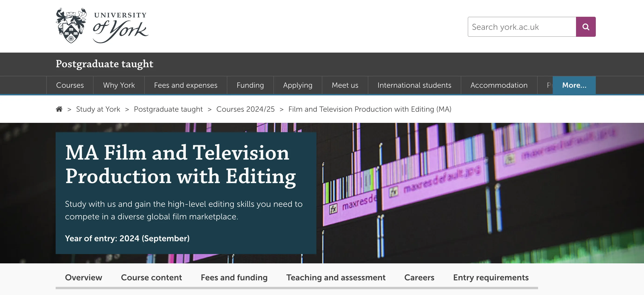Click Postgraduate taught breadcrumb link
The image size is (644, 295).
tap(168, 109)
